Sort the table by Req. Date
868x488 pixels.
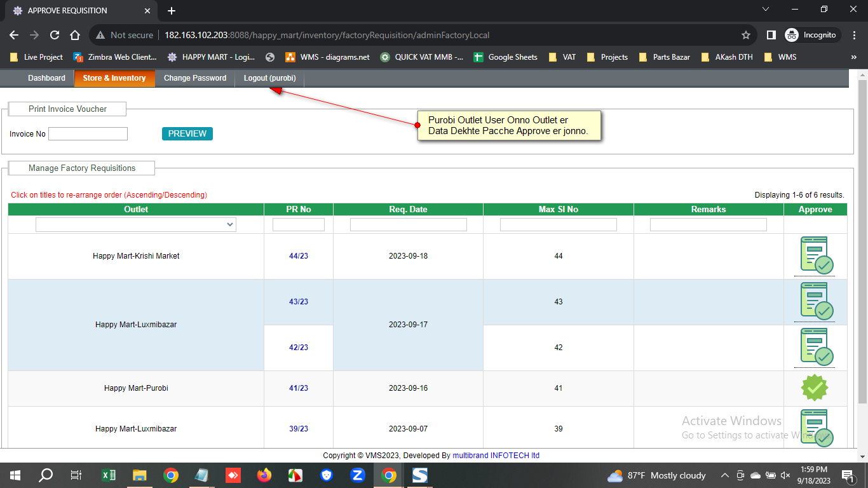point(408,209)
